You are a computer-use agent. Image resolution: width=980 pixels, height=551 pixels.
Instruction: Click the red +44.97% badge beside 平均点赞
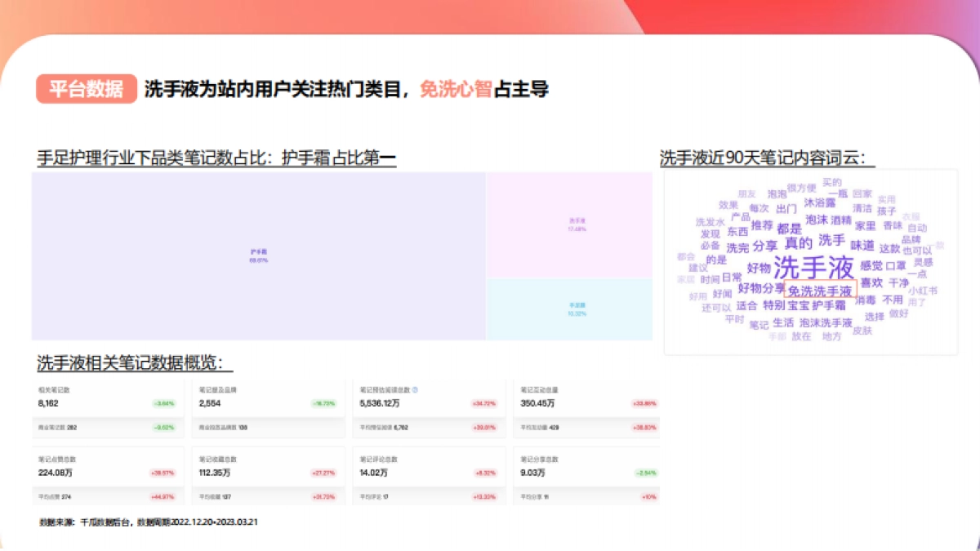[162, 497]
